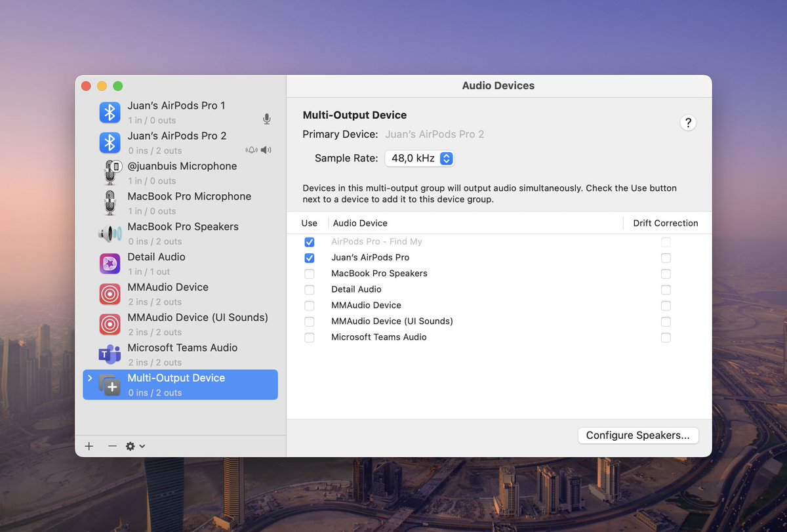Click the Configure Speakers... button
787x532 pixels.
pos(638,435)
